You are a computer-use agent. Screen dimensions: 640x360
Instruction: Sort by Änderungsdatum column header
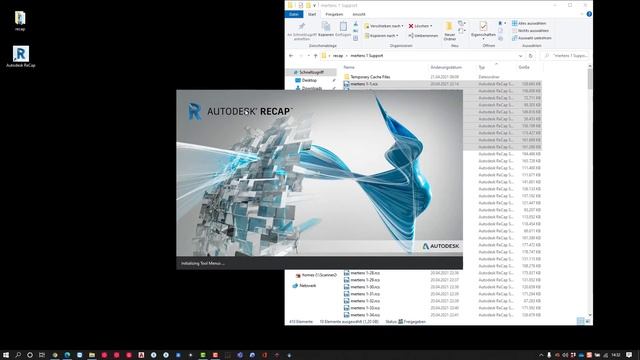[446, 67]
